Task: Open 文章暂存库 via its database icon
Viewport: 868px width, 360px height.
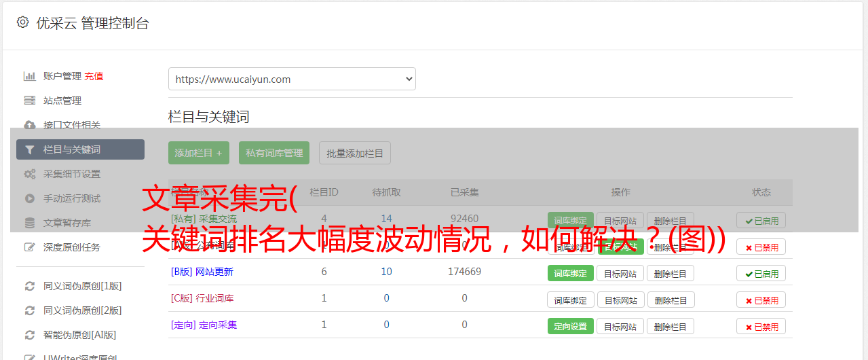Action: (29, 223)
